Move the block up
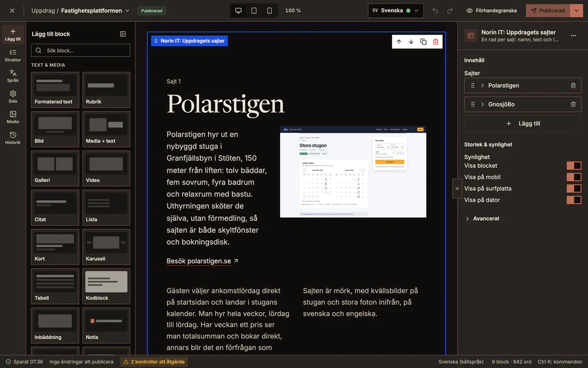The height and width of the screenshot is (368, 588). 399,41
